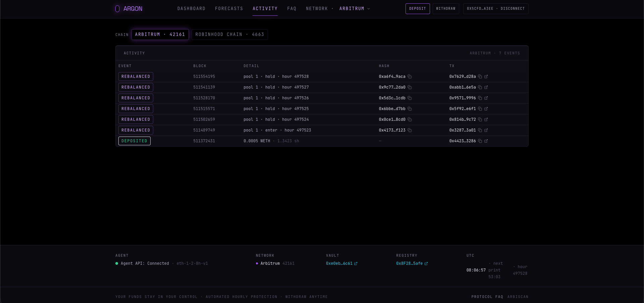The image size is (644, 303).
Task: Copy tx 0x814b…9c72
Action: pos(480,119)
